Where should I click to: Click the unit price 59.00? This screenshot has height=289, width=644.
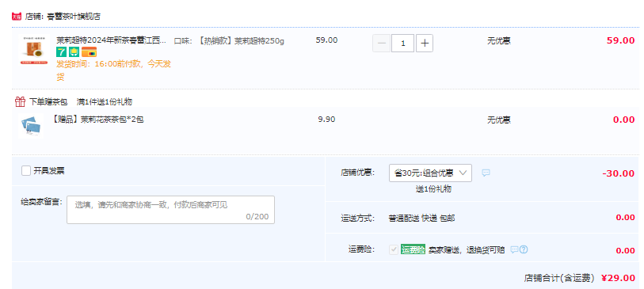tap(326, 40)
